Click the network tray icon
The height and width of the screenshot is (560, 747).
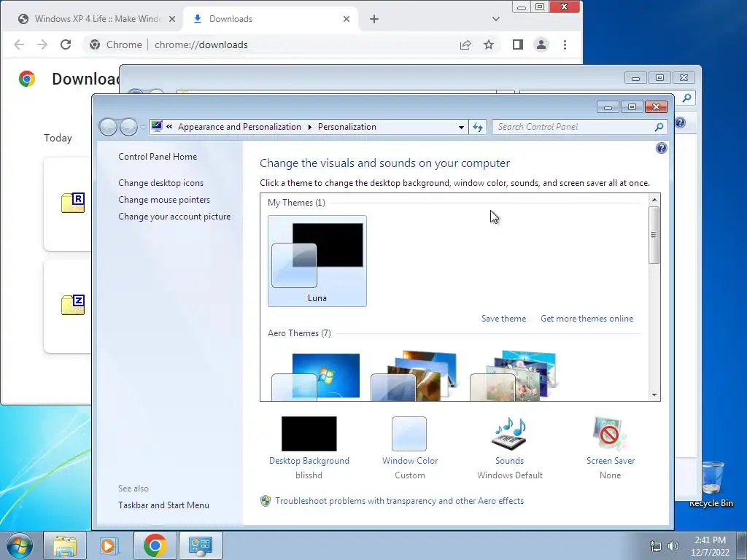pyautogui.click(x=656, y=546)
